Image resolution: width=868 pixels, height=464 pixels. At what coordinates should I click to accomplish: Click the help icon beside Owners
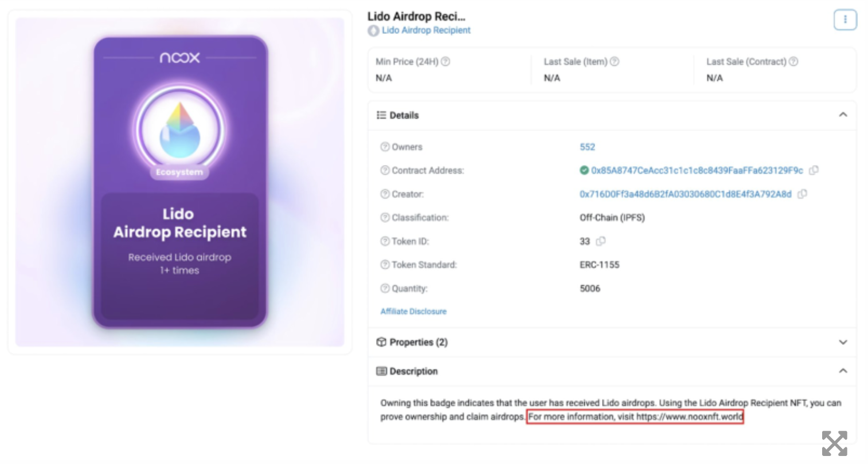(x=385, y=147)
